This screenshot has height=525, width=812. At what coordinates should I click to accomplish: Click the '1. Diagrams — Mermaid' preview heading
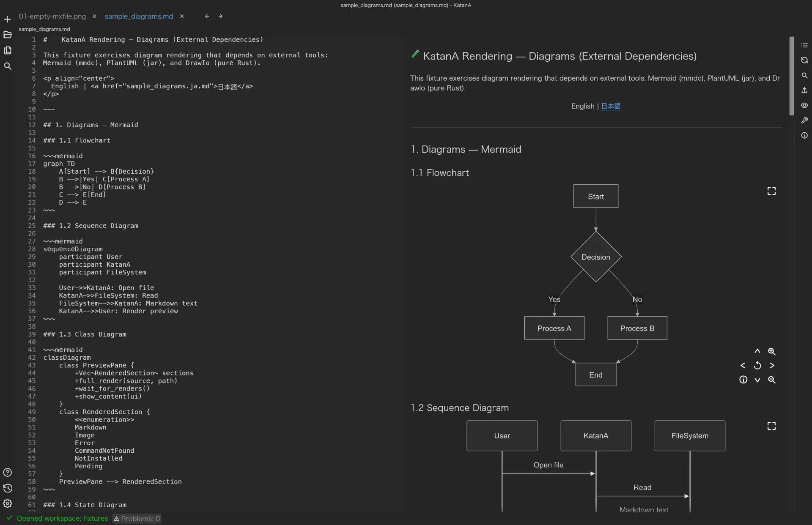(x=466, y=149)
